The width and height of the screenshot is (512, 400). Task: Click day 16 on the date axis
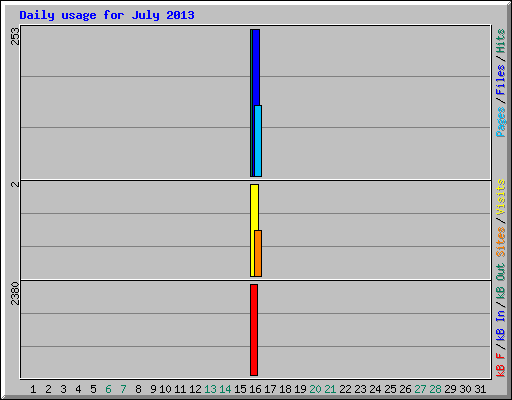click(x=255, y=389)
